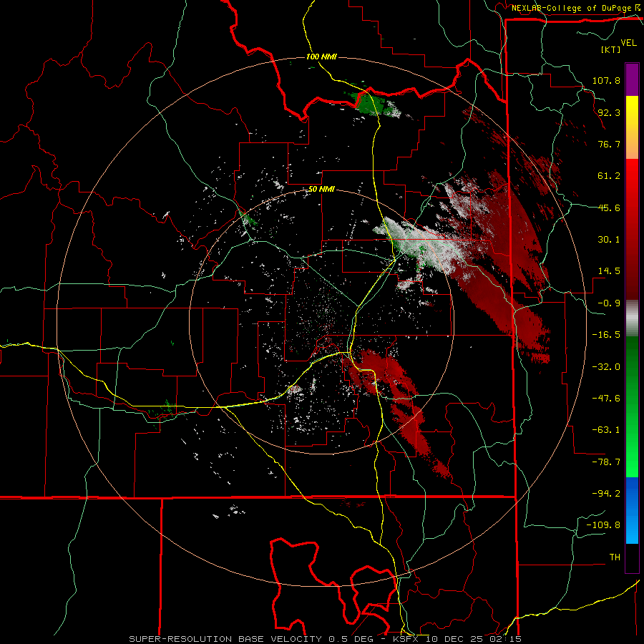644x644 pixels.
Task: Click the [KT] units label
Action: coord(611,49)
